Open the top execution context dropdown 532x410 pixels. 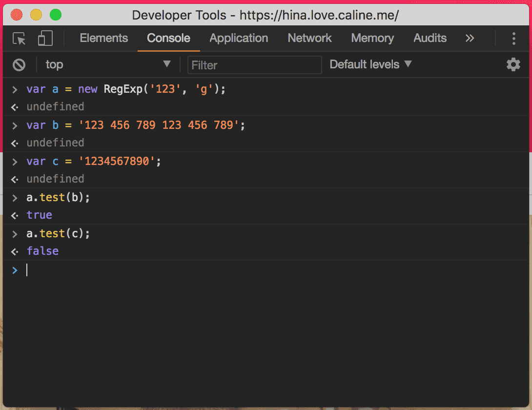107,64
